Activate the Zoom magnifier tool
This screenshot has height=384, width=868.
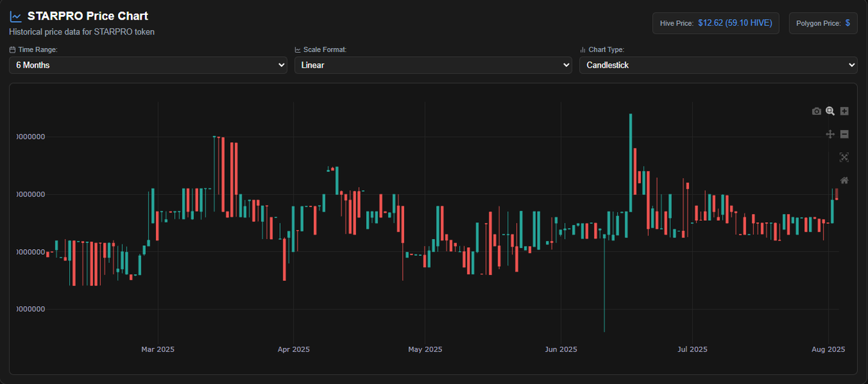[830, 111]
